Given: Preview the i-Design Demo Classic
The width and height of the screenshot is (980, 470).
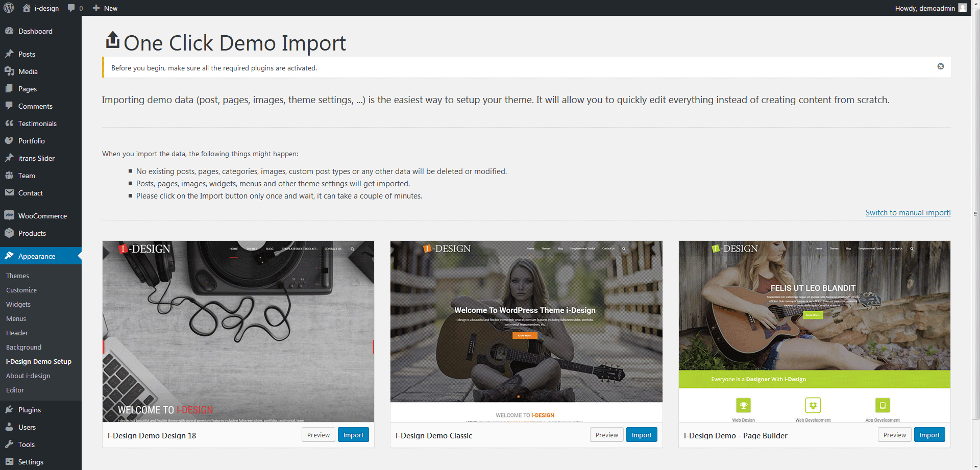Looking at the screenshot, I should tap(606, 435).
